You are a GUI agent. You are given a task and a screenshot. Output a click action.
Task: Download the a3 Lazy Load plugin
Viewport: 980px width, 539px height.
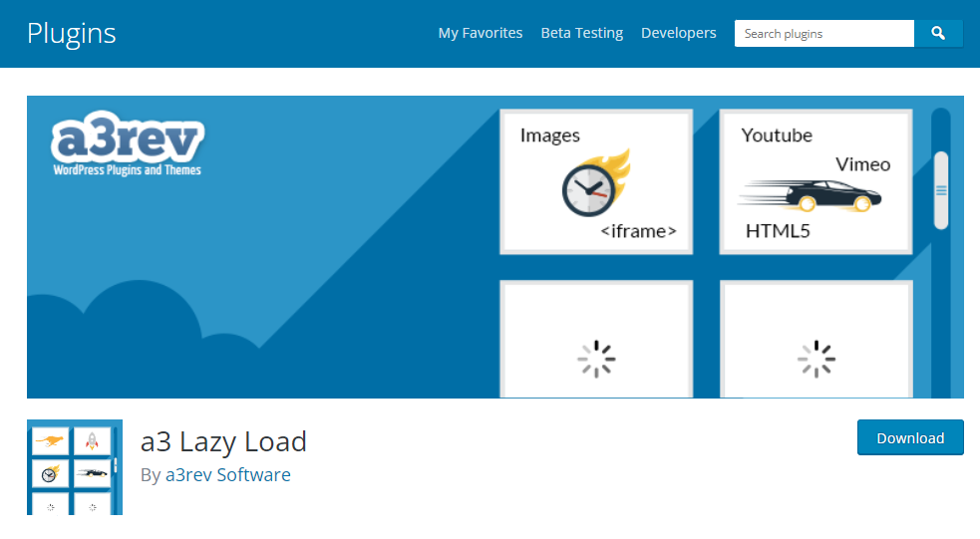coord(910,437)
